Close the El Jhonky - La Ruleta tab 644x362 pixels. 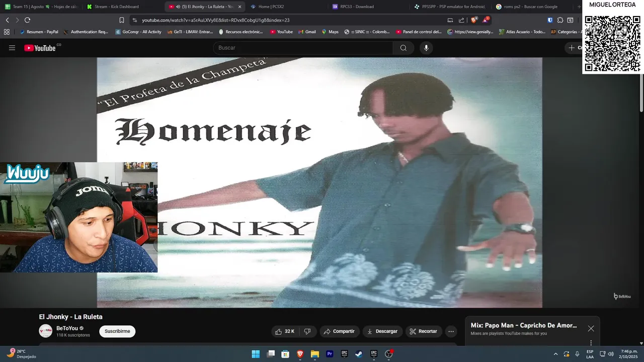tap(239, 7)
